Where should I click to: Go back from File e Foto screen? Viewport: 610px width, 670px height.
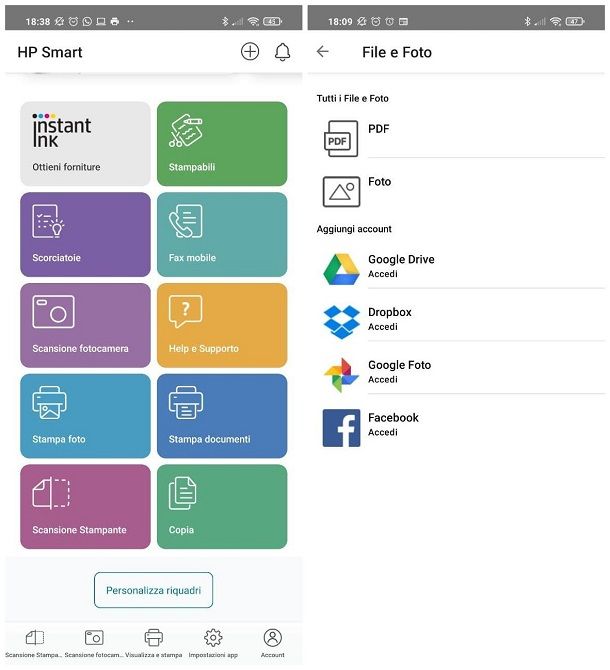pyautogui.click(x=323, y=52)
